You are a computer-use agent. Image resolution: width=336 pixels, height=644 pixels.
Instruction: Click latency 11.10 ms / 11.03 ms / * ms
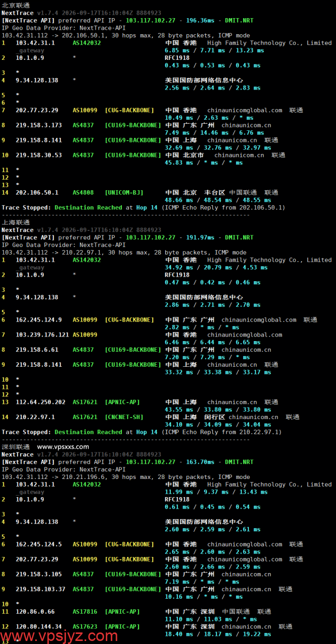coord(211,619)
